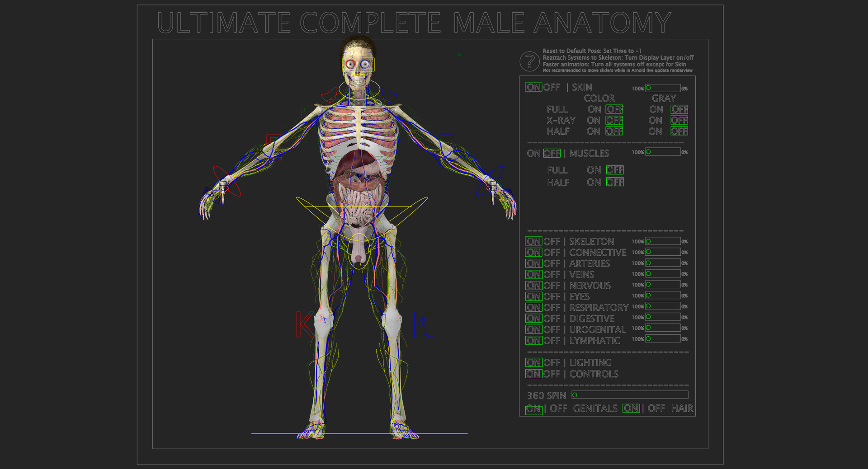Turn skin X-RAY COLOR ON

click(594, 121)
